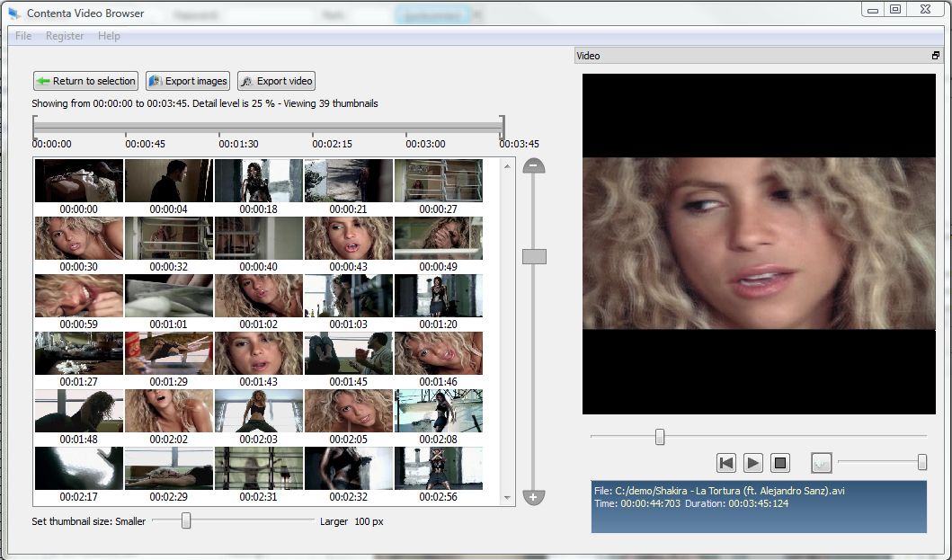Select the thumbnail at 00:00:59

coord(79,296)
